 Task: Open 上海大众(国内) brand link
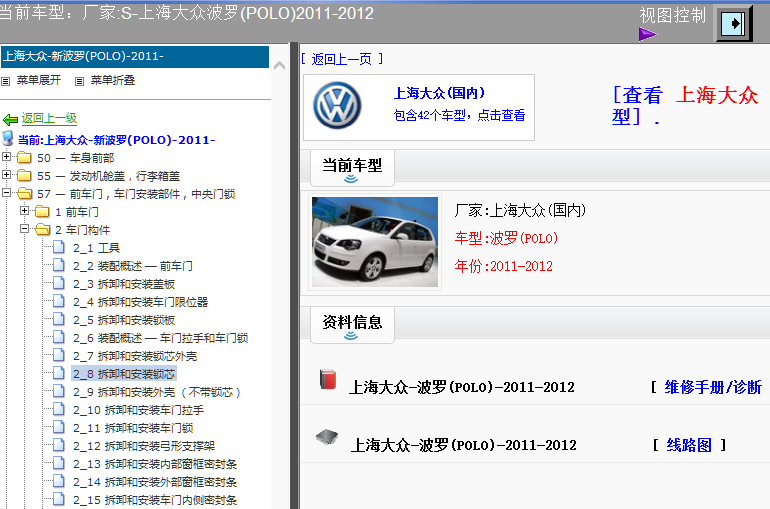click(439, 93)
